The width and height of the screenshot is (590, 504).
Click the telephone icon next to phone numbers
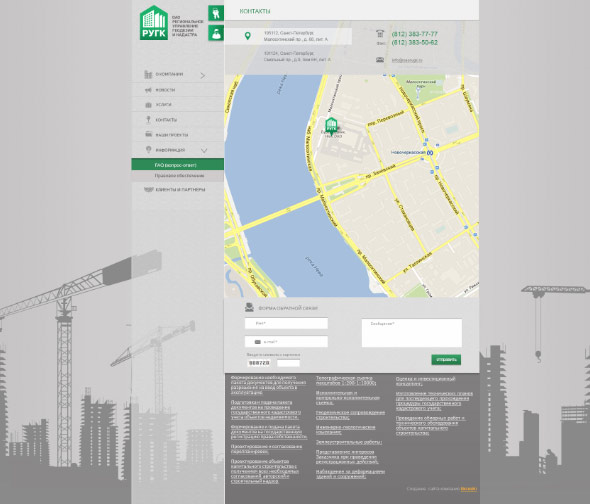tap(380, 33)
